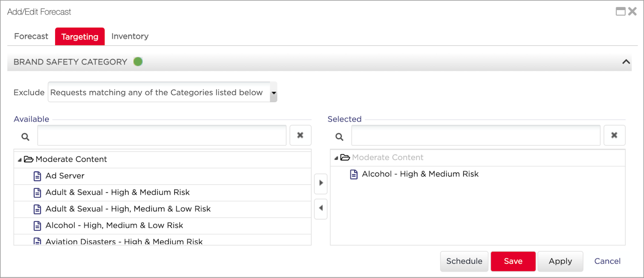This screenshot has width=644, height=278.
Task: Click the Selected list search magnifier icon
Action: click(x=339, y=137)
